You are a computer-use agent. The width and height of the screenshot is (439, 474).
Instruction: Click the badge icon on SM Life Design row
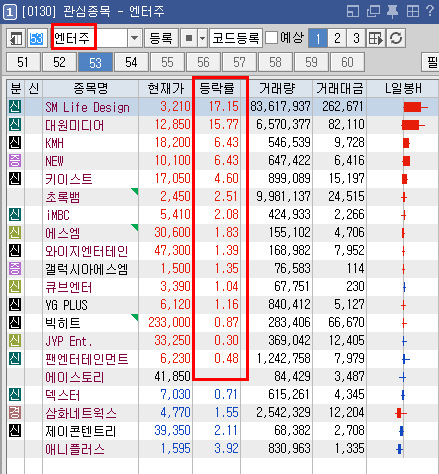pyautogui.click(x=15, y=107)
